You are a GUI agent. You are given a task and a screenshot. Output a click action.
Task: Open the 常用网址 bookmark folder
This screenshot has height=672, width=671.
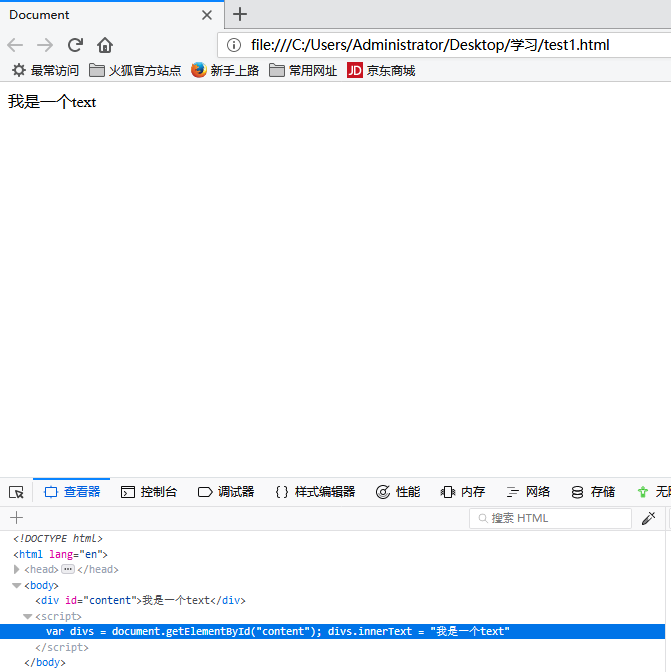tap(303, 70)
